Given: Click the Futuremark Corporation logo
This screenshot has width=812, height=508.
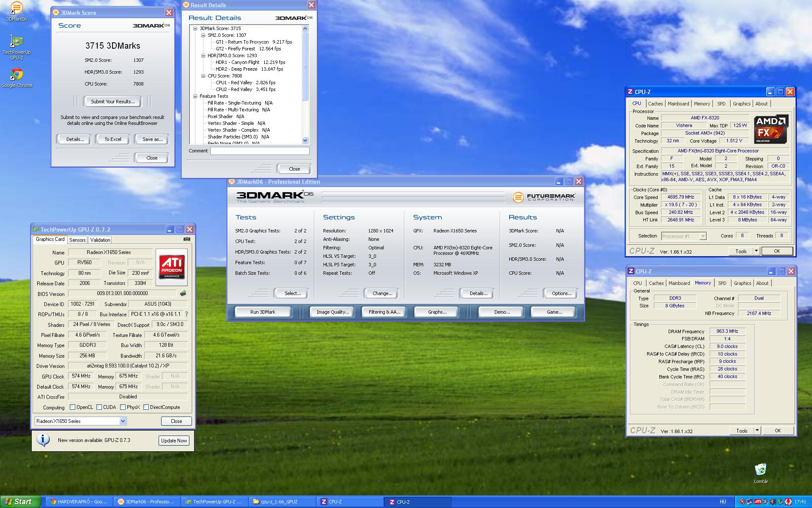Looking at the screenshot, I should point(544,197).
